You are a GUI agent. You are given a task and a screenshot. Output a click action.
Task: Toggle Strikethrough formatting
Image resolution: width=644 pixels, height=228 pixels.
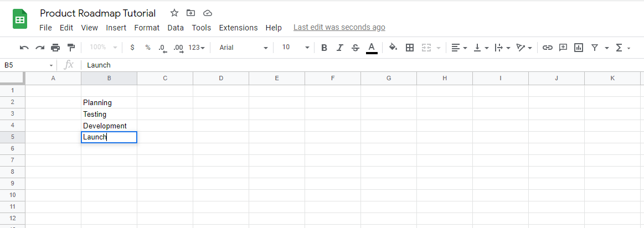[356, 48]
